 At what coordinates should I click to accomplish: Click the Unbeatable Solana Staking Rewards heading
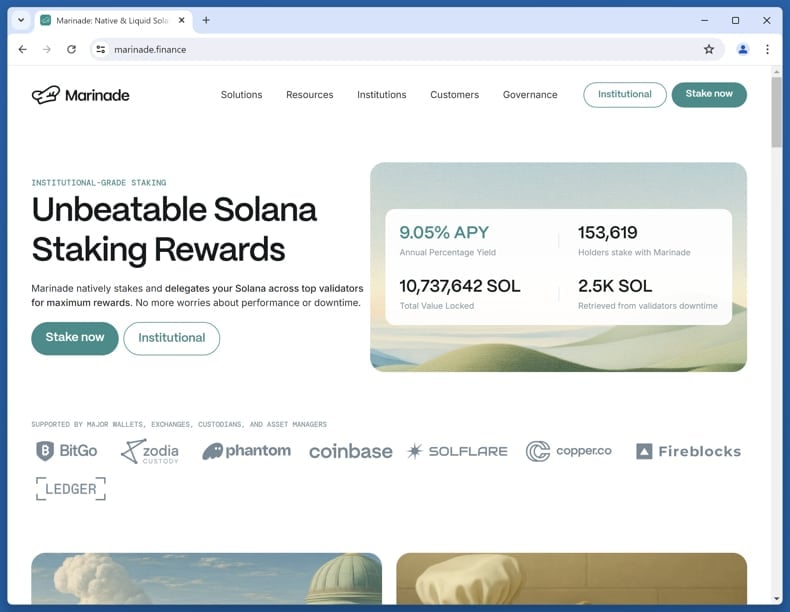[x=174, y=229]
